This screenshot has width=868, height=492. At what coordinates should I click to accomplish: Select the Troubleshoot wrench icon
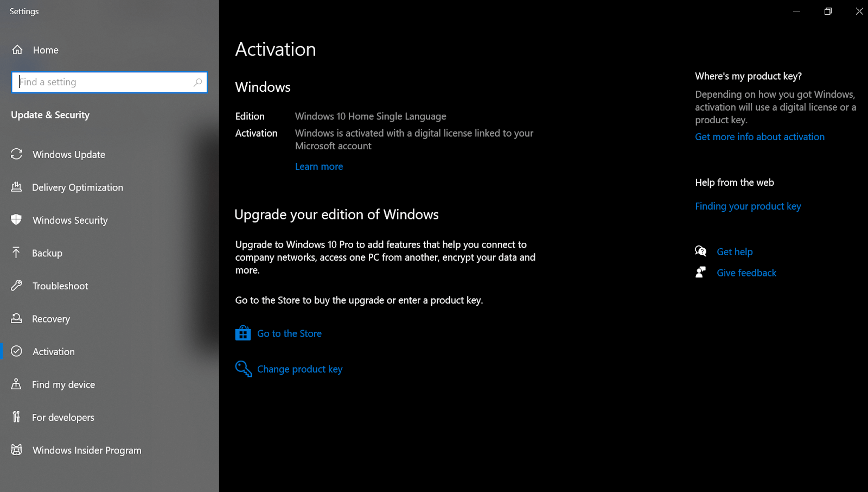17,286
